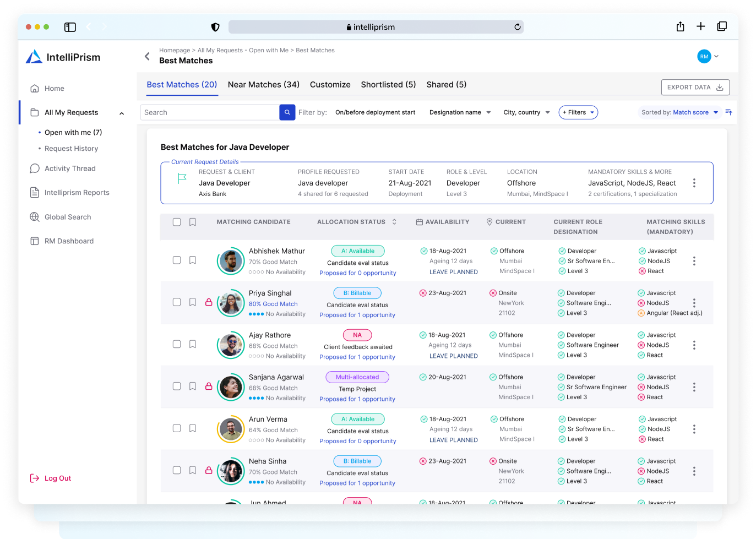The image size is (756, 539).
Task: Open the Shortlisted tab
Action: [x=388, y=84]
